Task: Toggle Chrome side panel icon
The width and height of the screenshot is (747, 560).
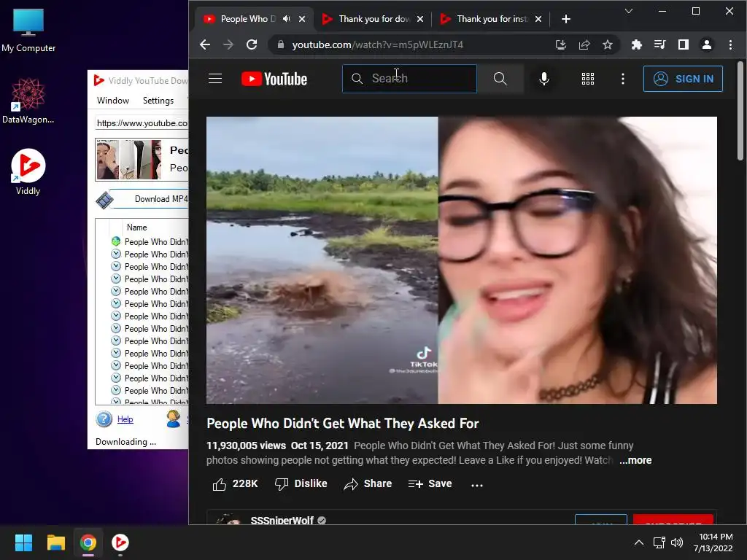Action: [x=683, y=44]
